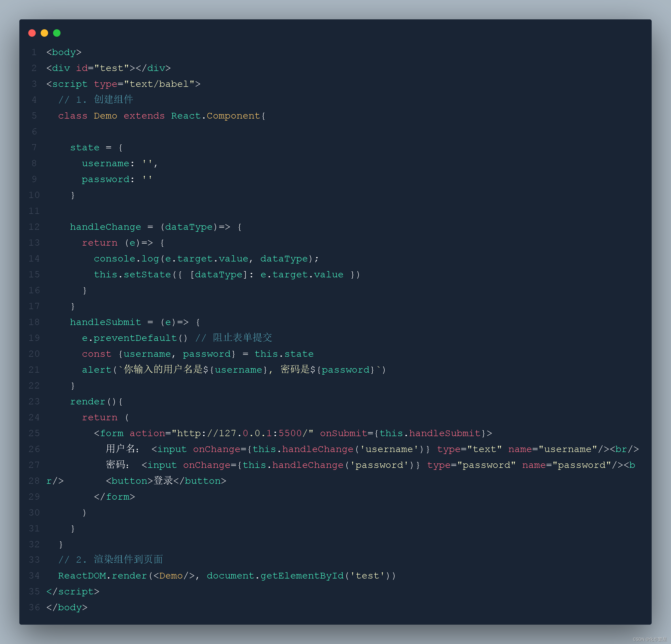Click the yellow minimize button icon
Screen dimensions: 671x644
click(x=46, y=33)
